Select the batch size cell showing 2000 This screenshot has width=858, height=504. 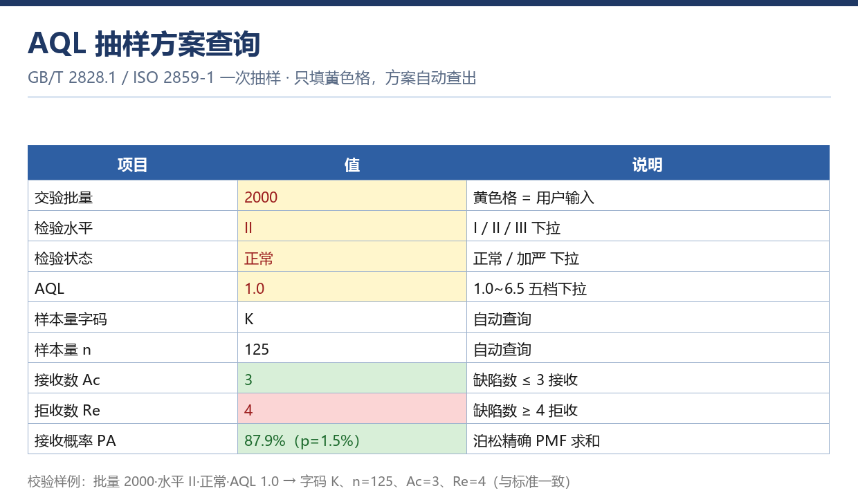pos(352,196)
